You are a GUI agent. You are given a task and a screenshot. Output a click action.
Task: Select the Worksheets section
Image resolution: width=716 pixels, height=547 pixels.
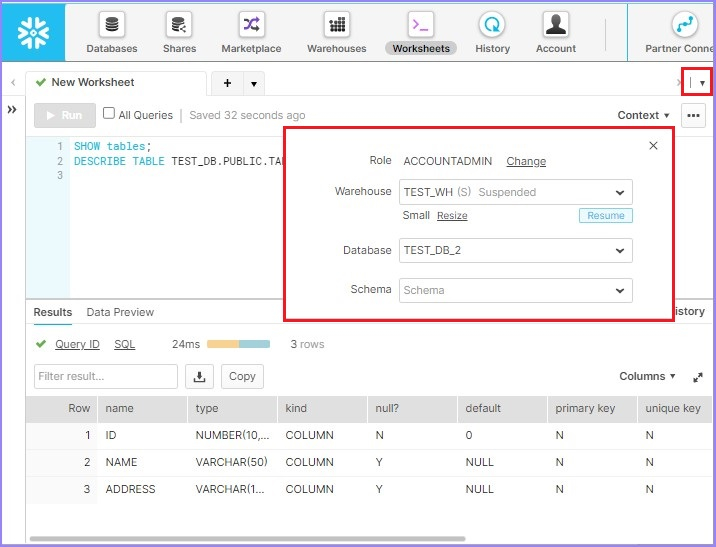point(421,32)
